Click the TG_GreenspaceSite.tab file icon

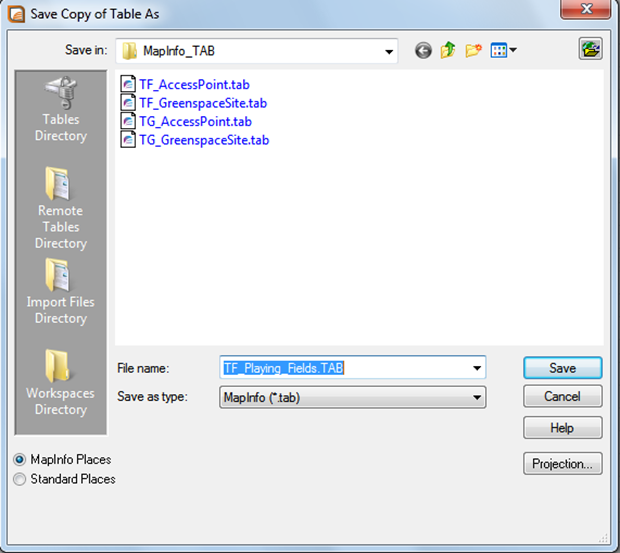(x=128, y=140)
